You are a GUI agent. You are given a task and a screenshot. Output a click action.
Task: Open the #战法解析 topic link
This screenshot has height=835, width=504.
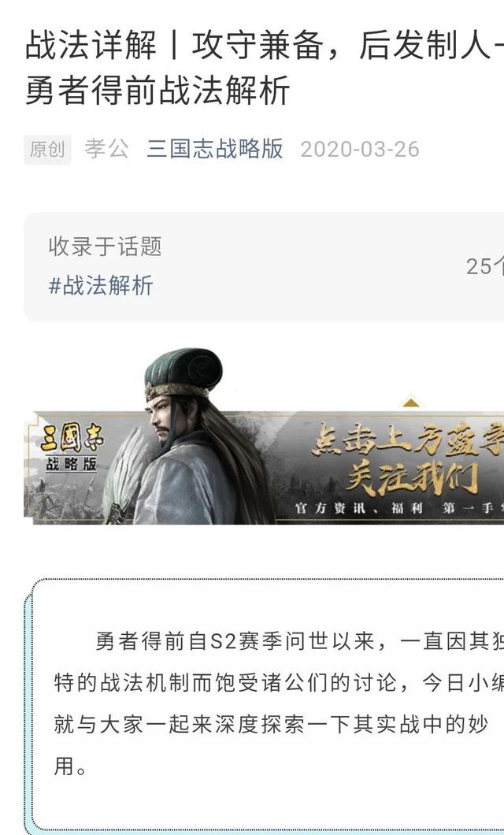(101, 285)
